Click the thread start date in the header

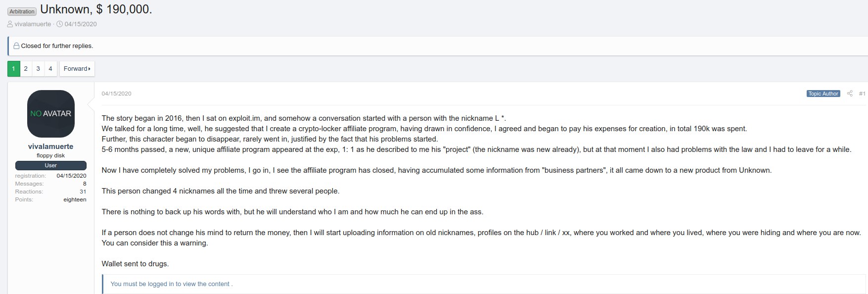[81, 24]
